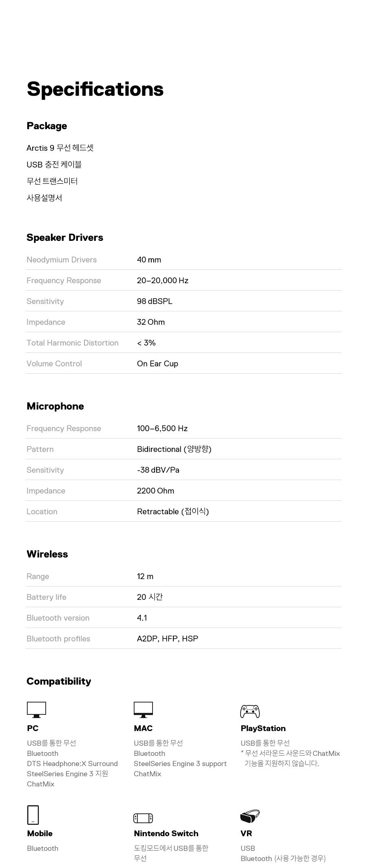Click the PC monitor icon

tap(36, 709)
